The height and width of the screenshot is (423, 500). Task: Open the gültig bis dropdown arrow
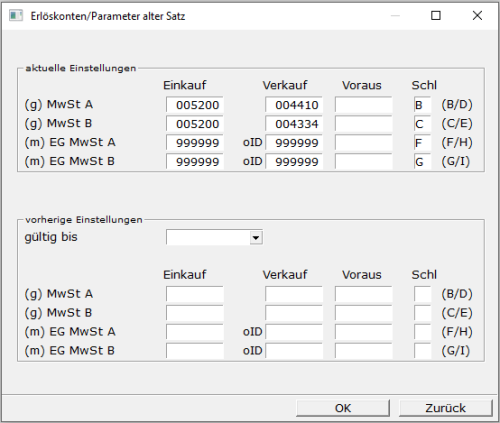(256, 238)
